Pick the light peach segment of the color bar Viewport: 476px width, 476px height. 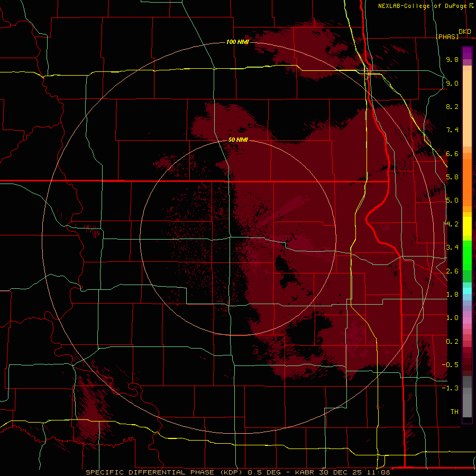pyautogui.click(x=467, y=109)
